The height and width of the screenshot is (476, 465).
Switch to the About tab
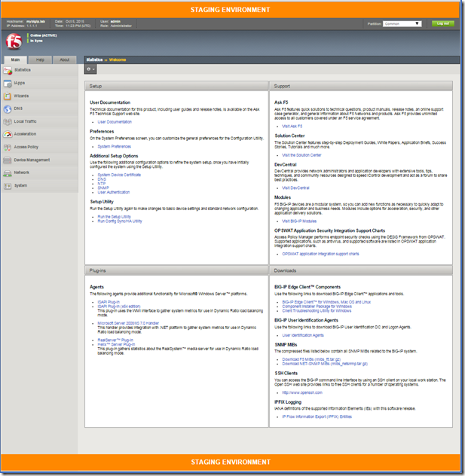(65, 59)
